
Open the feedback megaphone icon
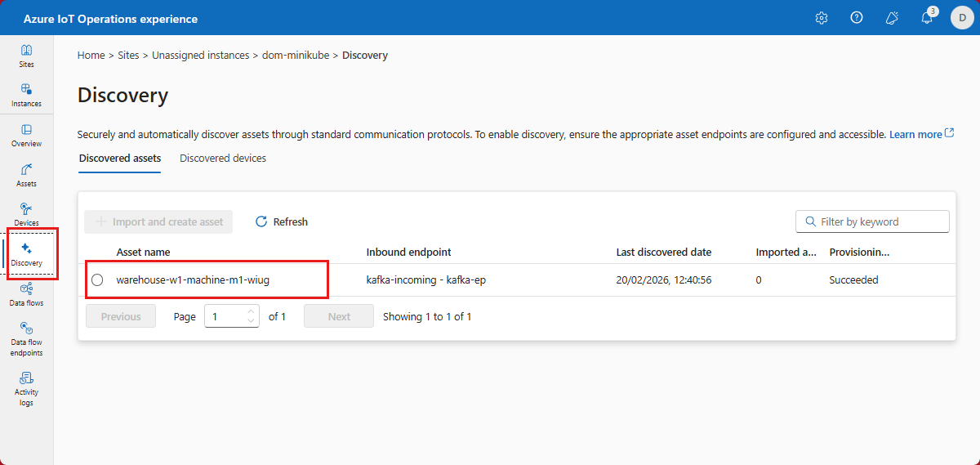[x=892, y=18]
